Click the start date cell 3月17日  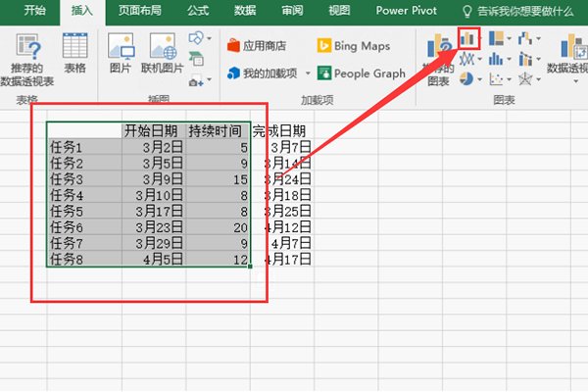pyautogui.click(x=154, y=211)
